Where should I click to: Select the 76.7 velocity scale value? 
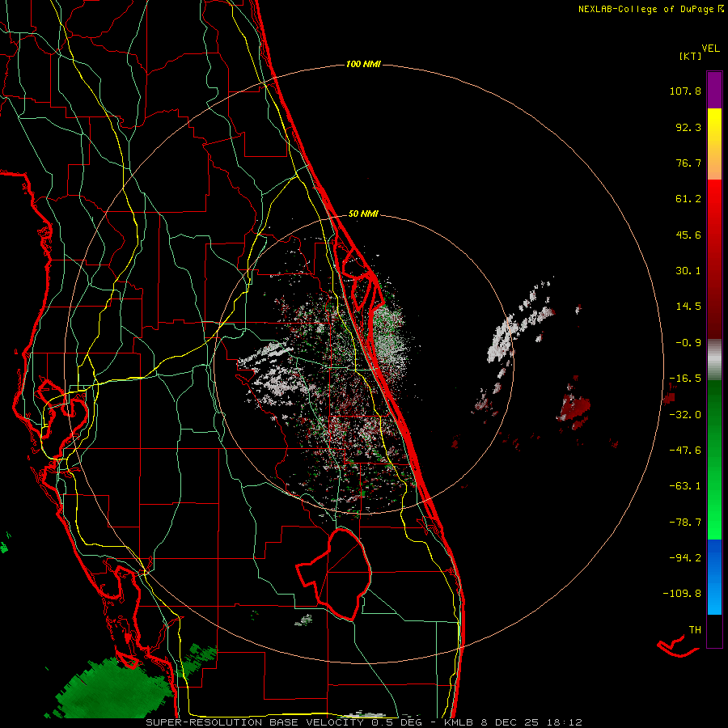point(688,163)
